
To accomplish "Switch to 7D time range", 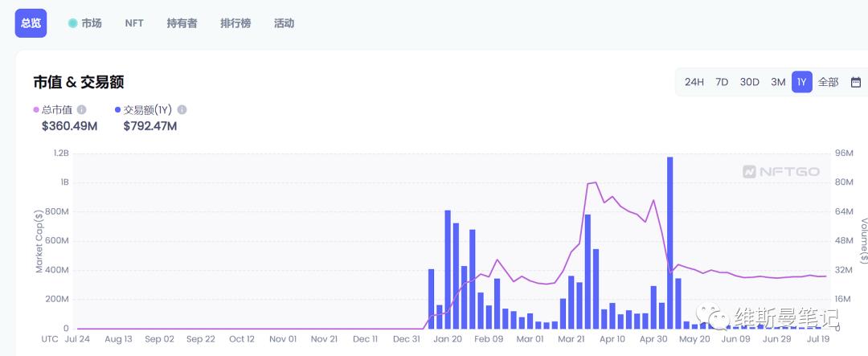I will 722,82.
